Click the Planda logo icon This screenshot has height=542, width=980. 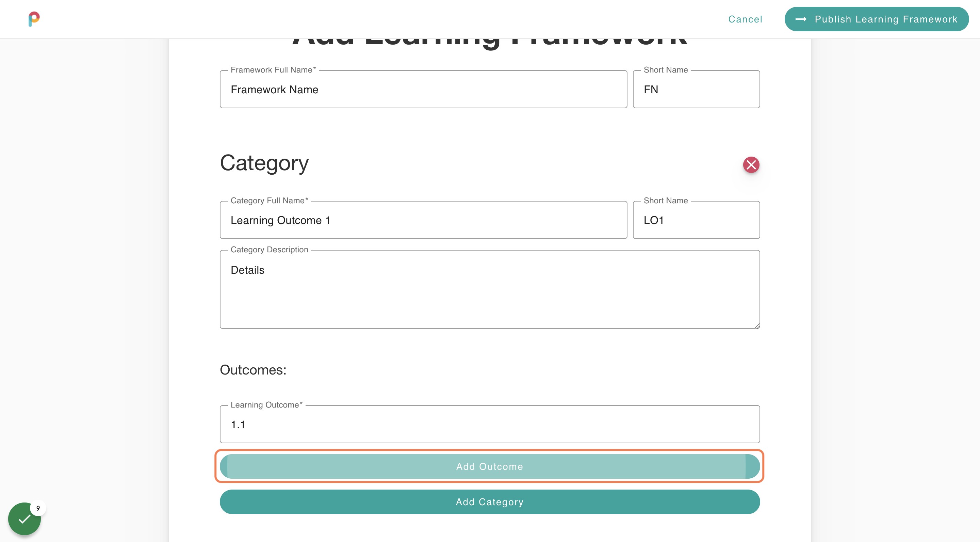click(x=35, y=19)
